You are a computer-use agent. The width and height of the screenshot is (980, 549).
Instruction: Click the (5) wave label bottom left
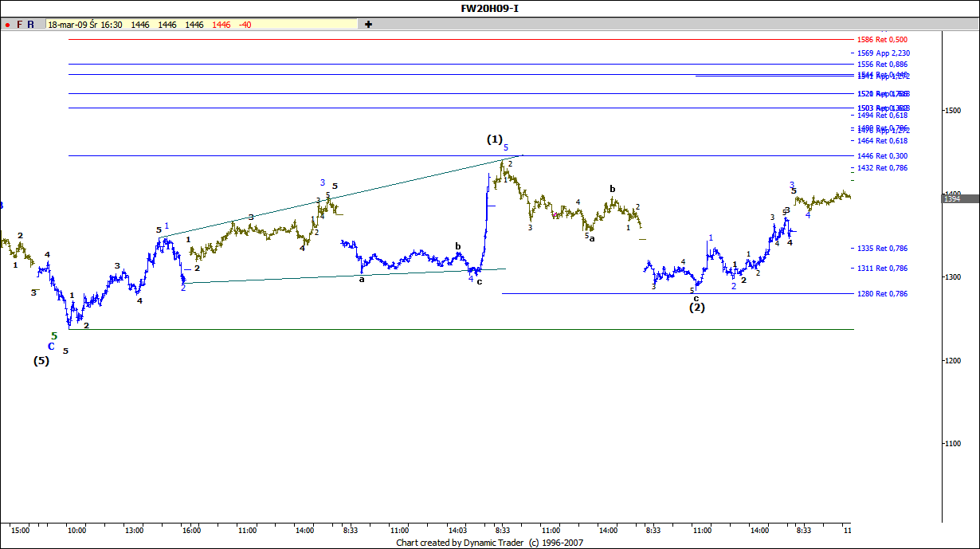pos(41,360)
